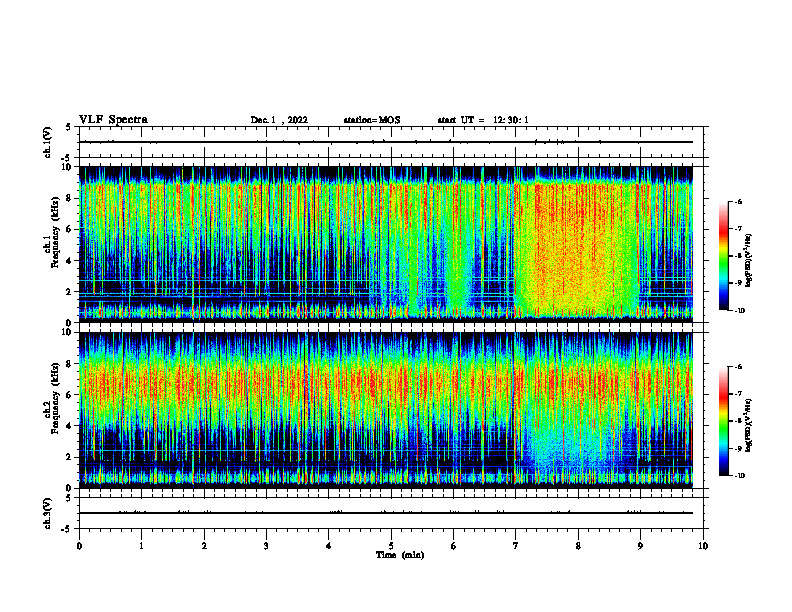This screenshot has width=792, height=612.
Task: Click time axis tick label "2"
Action: (204, 546)
